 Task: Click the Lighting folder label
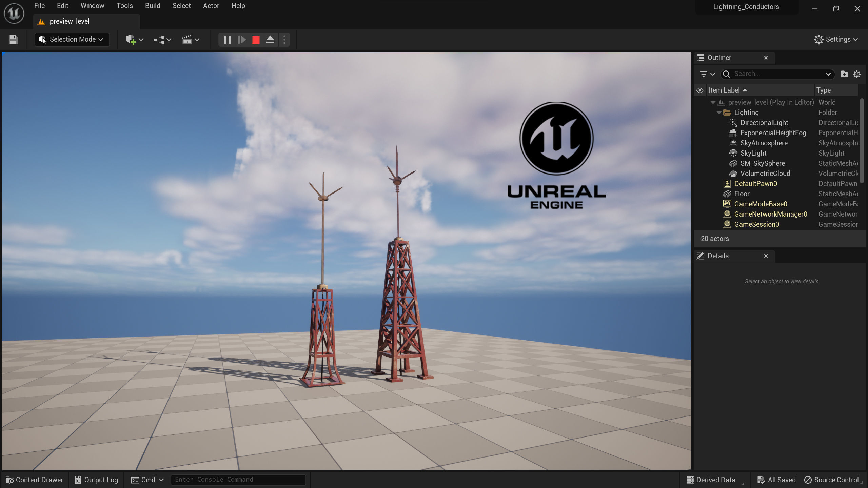pyautogui.click(x=746, y=113)
